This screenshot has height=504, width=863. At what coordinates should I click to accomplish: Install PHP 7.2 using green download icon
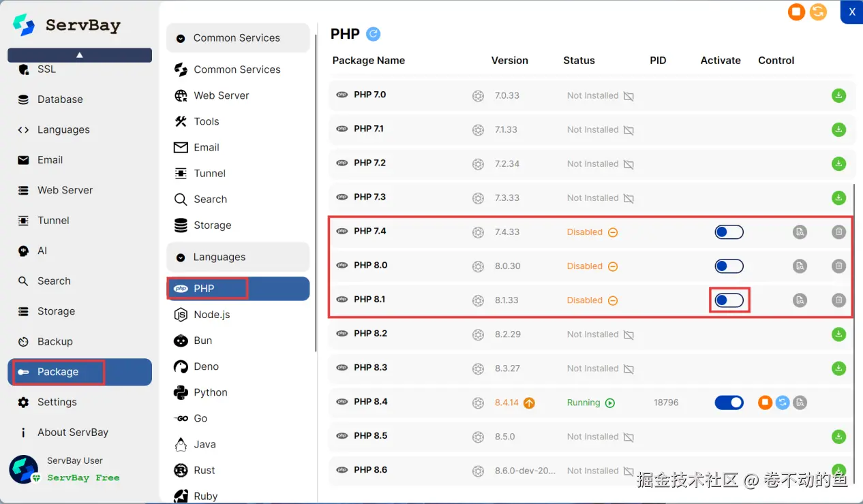click(838, 163)
